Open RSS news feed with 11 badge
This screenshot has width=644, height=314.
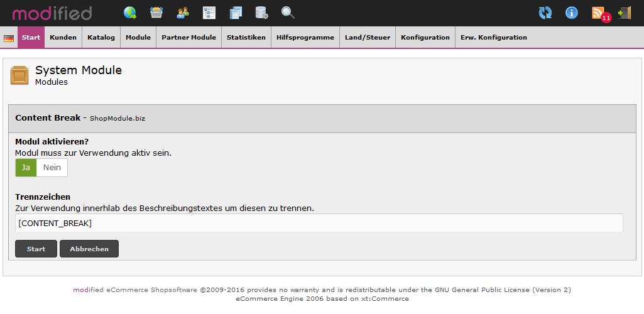[599, 13]
